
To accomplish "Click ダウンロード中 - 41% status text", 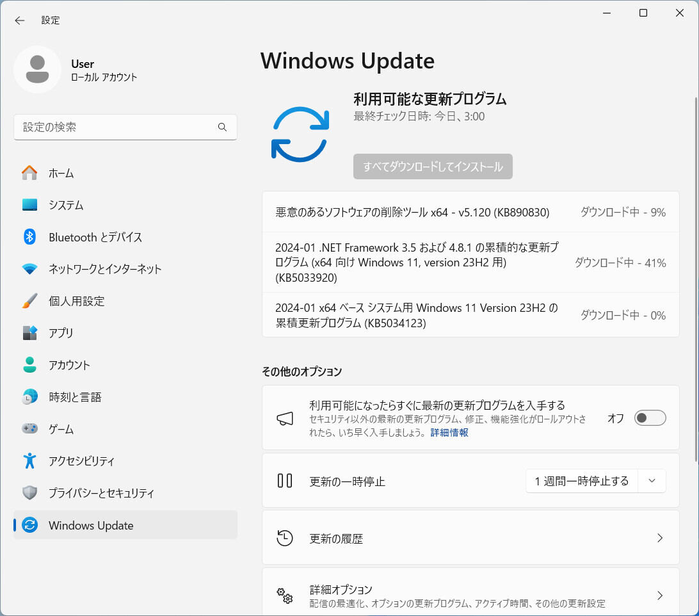I will 620,263.
